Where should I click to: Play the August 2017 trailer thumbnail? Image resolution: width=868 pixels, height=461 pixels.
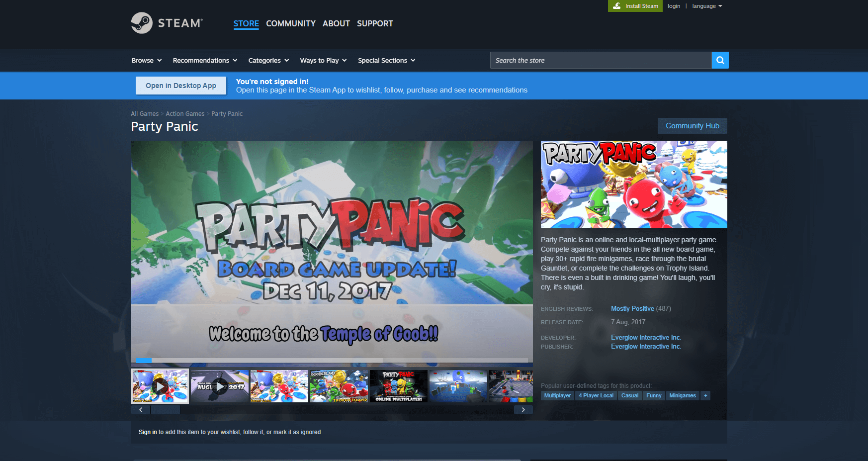(x=220, y=386)
